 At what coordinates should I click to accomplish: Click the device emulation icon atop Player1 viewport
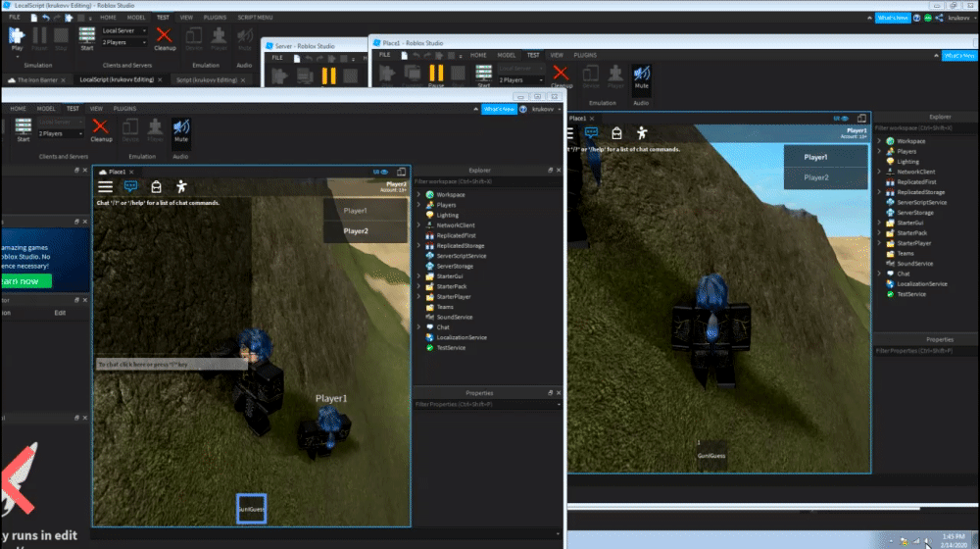pyautogui.click(x=861, y=119)
